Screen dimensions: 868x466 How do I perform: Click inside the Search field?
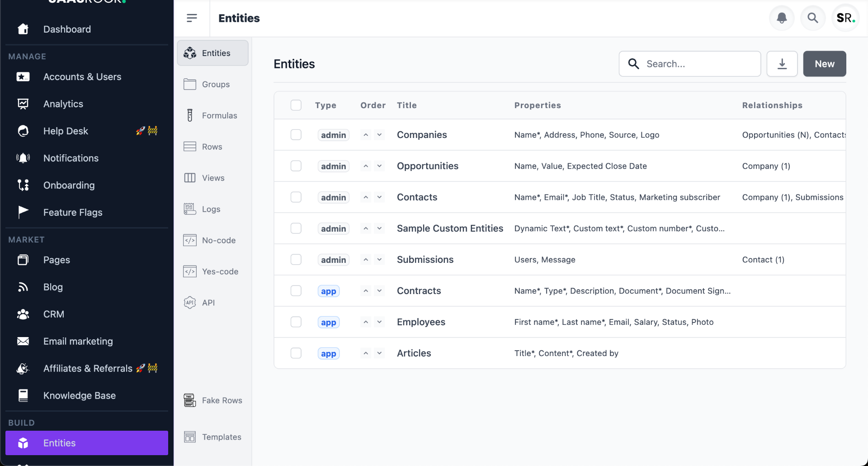[x=689, y=64]
